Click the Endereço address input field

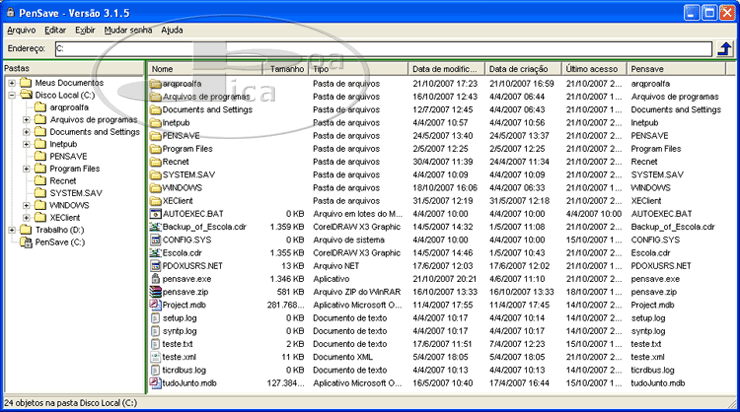(x=380, y=49)
